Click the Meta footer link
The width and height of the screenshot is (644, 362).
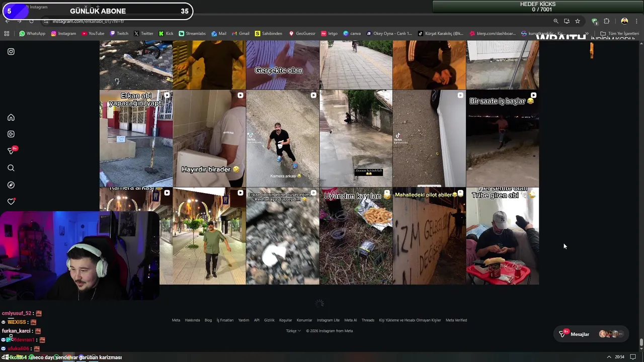pos(176,320)
